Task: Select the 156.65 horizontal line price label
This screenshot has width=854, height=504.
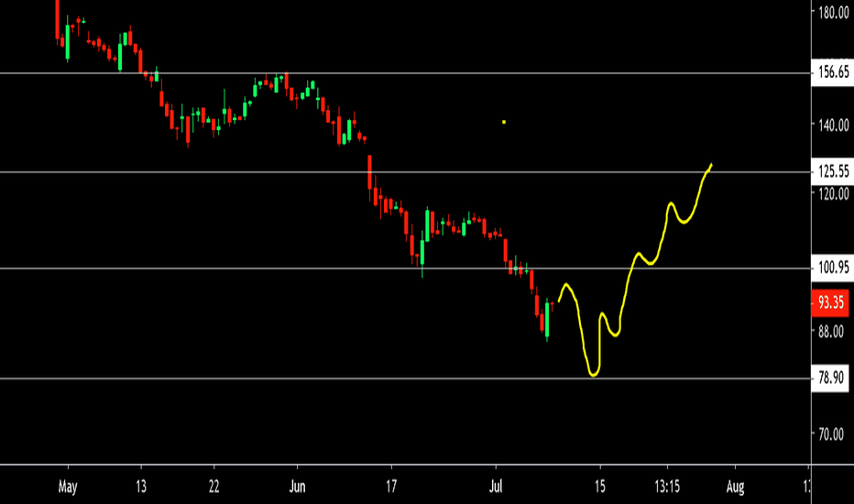Action: [832, 71]
